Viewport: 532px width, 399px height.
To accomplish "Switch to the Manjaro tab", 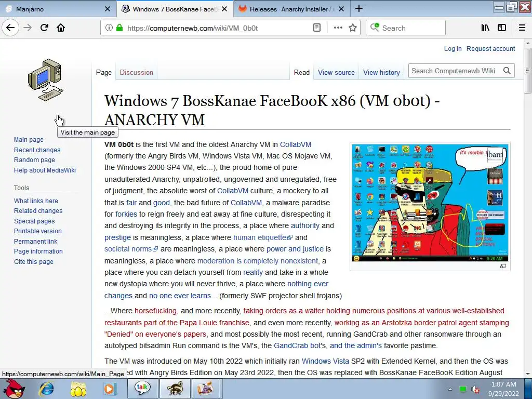I will (58, 9).
